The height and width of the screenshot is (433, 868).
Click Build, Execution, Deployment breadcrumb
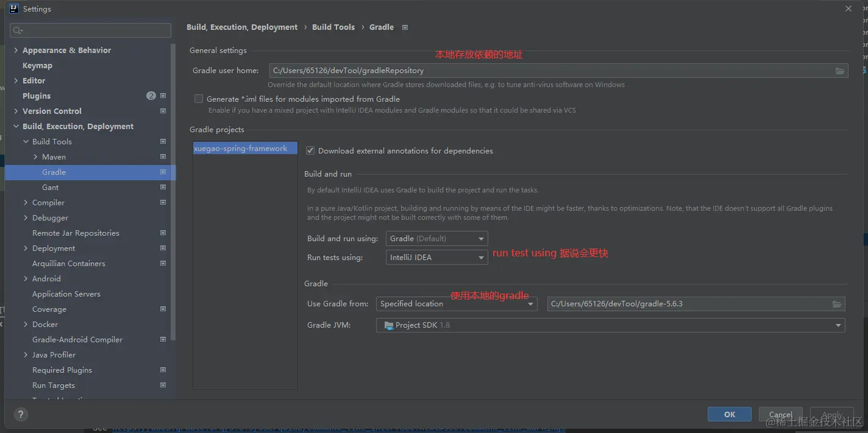pyautogui.click(x=242, y=27)
